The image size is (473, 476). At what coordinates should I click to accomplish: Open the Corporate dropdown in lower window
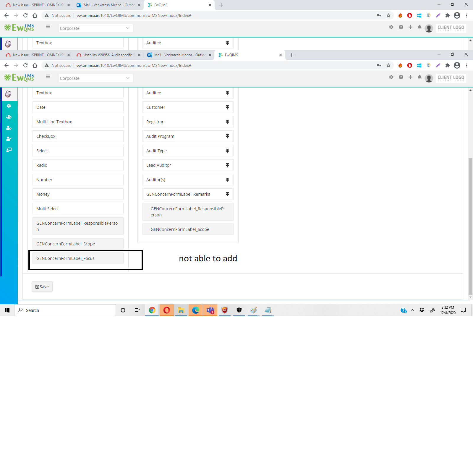pyautogui.click(x=96, y=78)
